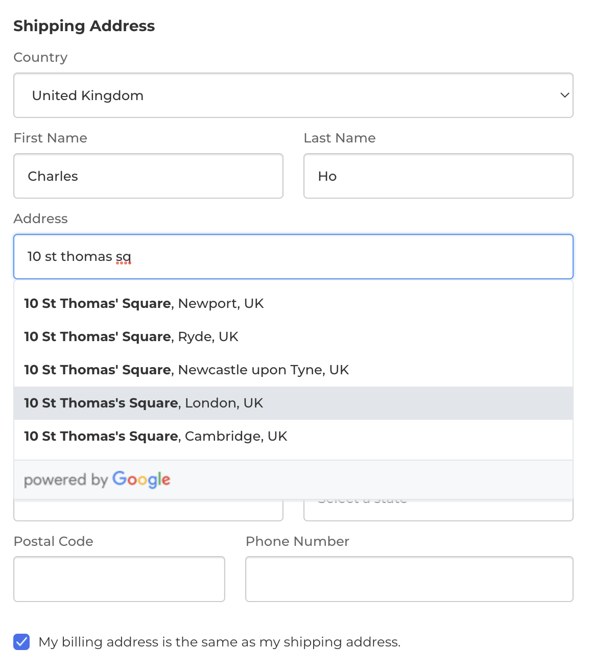Focus the Address input containing '10 st thomas sq'
Screen dimensions: 616x672
[293, 256]
